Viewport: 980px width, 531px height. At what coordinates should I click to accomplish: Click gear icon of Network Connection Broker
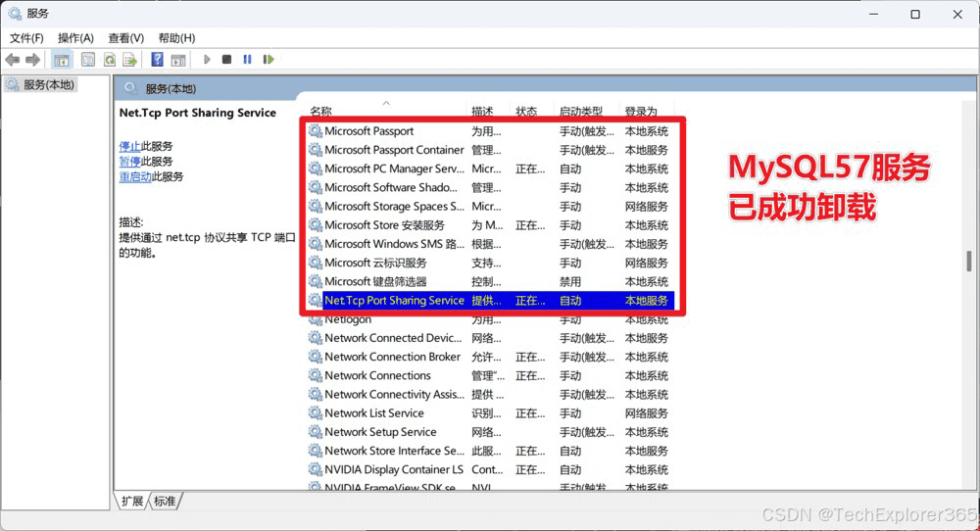(x=316, y=357)
